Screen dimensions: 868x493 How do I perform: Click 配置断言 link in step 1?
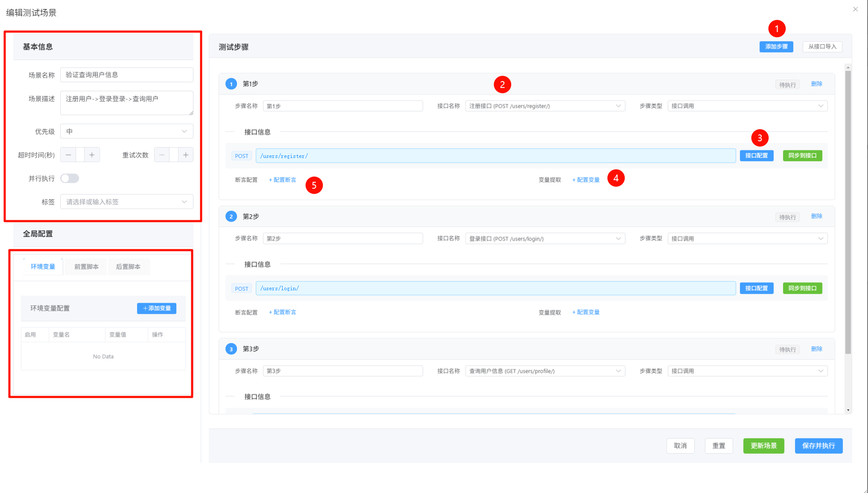(283, 180)
